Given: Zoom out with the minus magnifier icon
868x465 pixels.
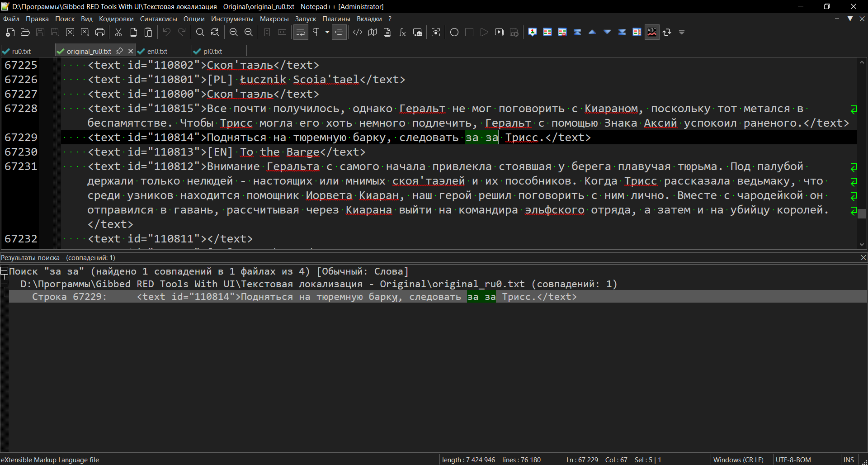Looking at the screenshot, I should [x=249, y=32].
